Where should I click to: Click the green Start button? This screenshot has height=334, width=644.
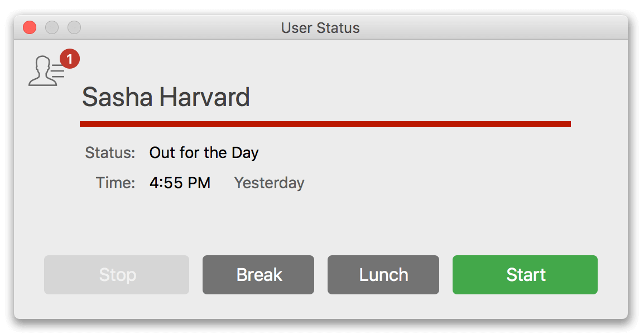coord(525,274)
